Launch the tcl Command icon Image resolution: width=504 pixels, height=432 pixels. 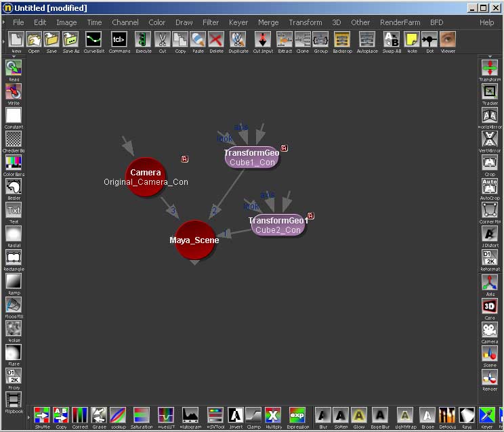click(119, 40)
